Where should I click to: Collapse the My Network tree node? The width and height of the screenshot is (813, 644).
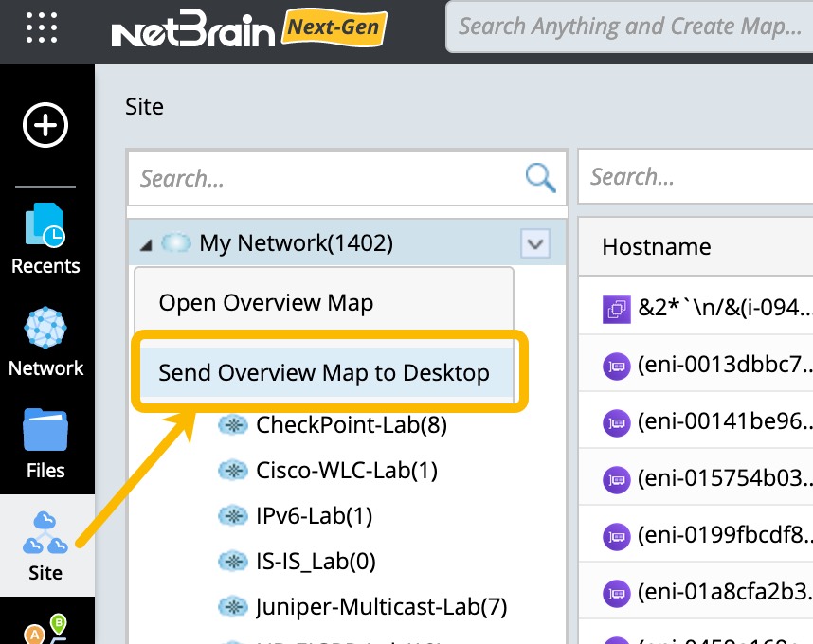(x=146, y=245)
